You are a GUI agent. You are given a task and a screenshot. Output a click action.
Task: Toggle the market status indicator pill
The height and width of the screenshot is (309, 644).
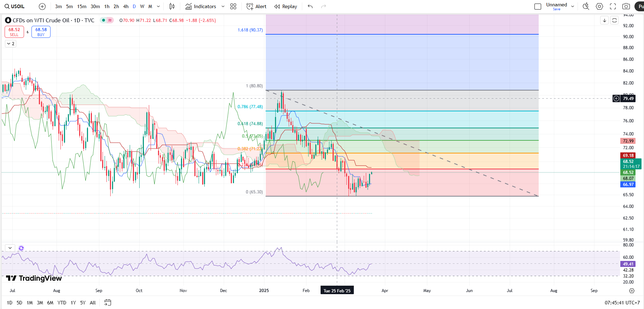point(107,20)
